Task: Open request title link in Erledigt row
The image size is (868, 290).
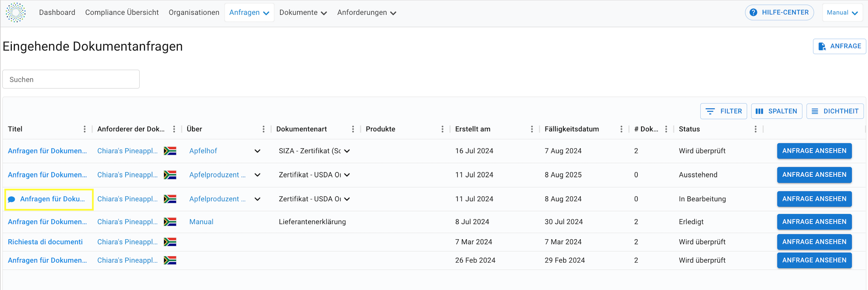Action: coord(47,222)
